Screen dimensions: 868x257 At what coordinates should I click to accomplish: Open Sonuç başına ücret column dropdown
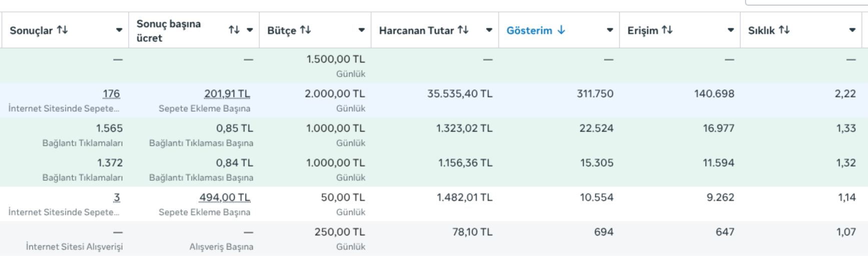click(250, 30)
